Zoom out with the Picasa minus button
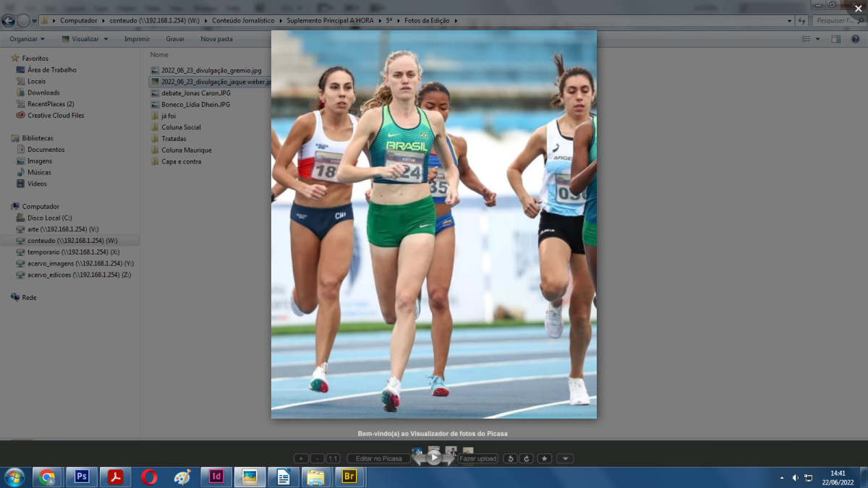The width and height of the screenshot is (868, 488). 318,458
